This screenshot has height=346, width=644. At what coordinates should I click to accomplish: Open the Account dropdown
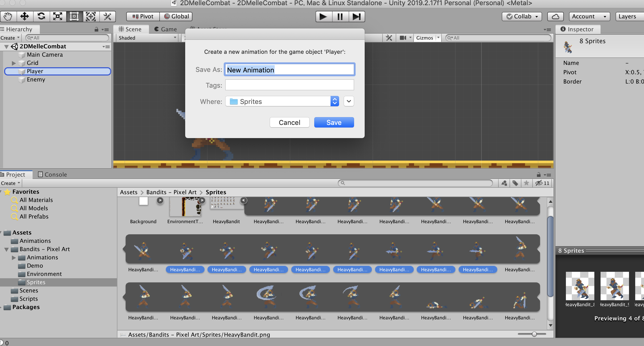(589, 17)
